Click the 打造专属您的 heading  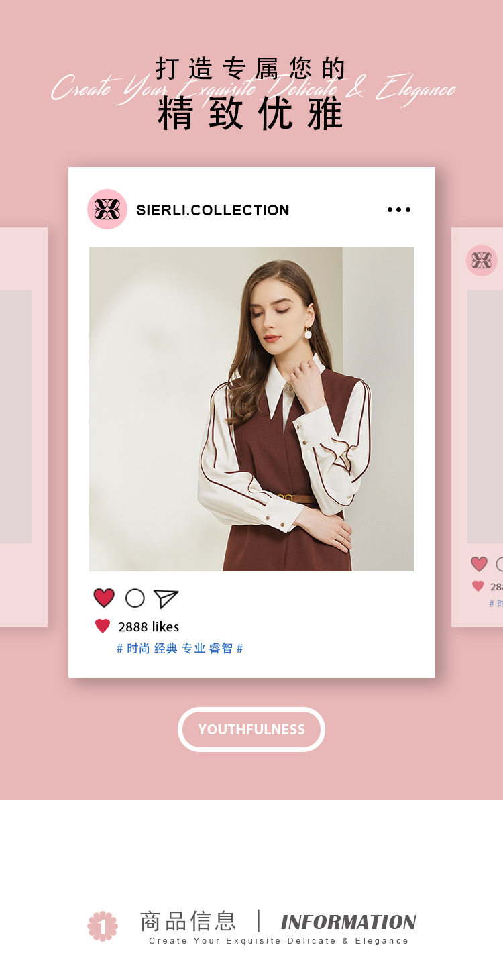point(251,68)
